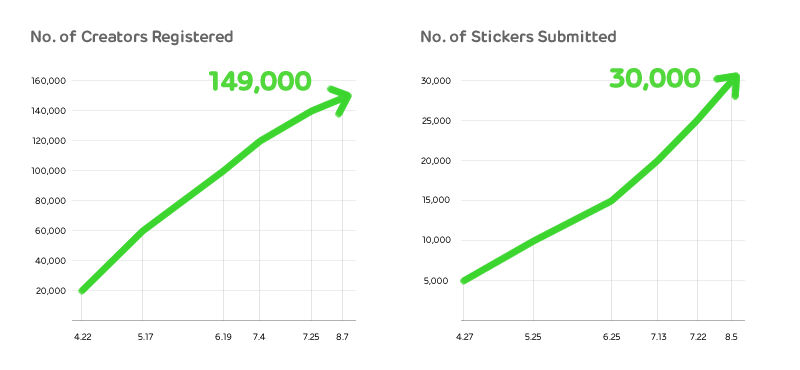Click the 5.25 date label on the Stickers chart
This screenshot has width=800, height=370.
tap(533, 337)
